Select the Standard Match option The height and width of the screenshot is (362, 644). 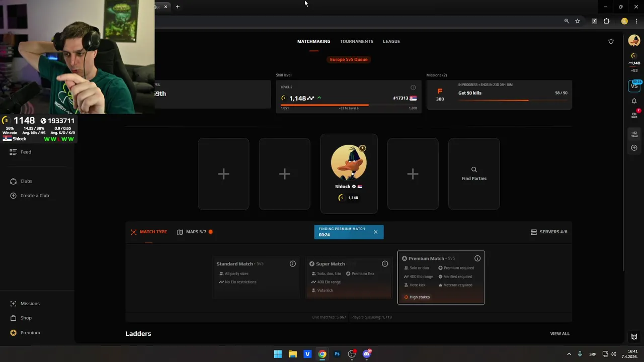coord(256,278)
